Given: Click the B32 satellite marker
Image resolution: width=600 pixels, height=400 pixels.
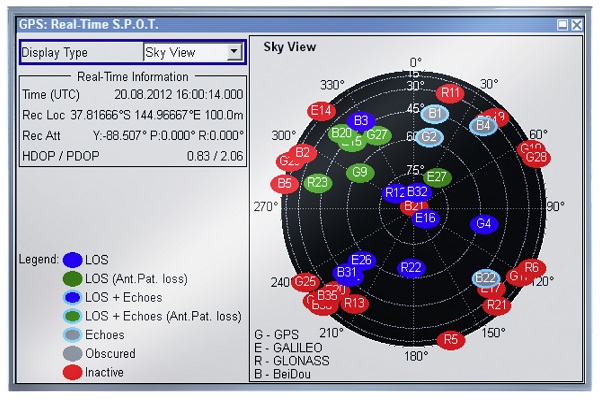Looking at the screenshot, I should (x=417, y=191).
